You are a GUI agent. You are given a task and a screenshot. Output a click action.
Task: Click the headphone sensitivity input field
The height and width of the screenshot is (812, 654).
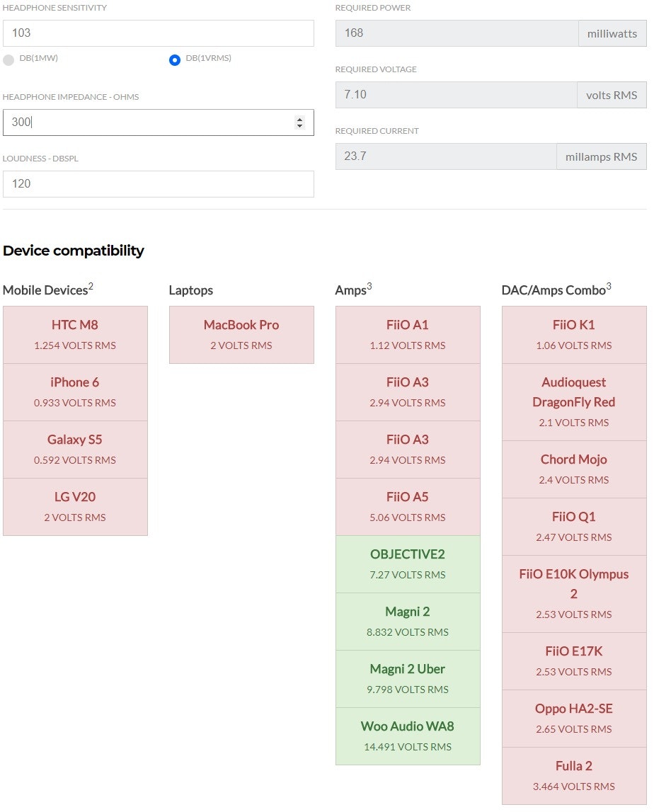click(158, 33)
